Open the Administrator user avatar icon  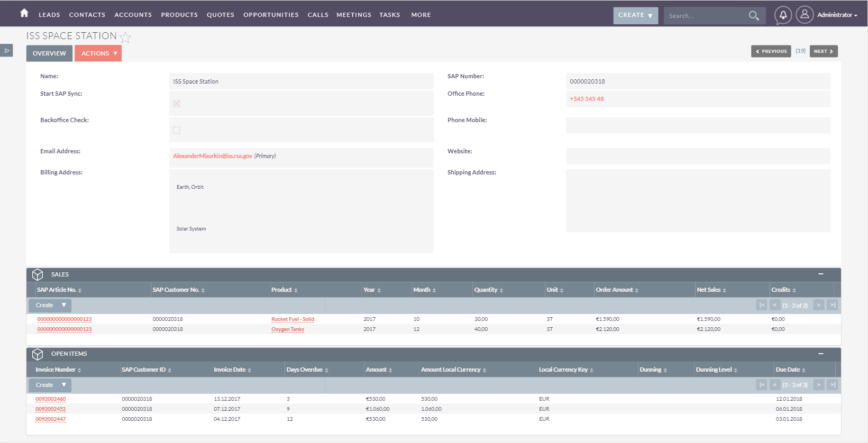click(805, 15)
